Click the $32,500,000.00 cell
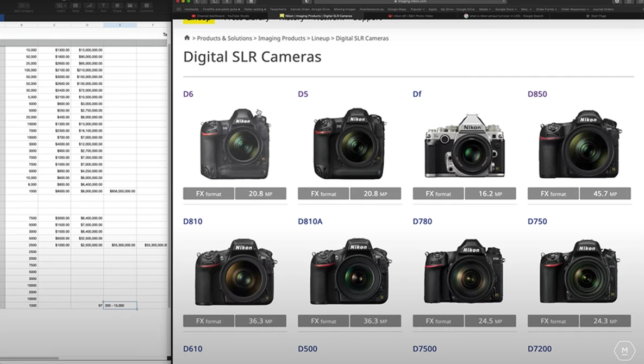This screenshot has width=644, height=364. pyautogui.click(x=87, y=239)
